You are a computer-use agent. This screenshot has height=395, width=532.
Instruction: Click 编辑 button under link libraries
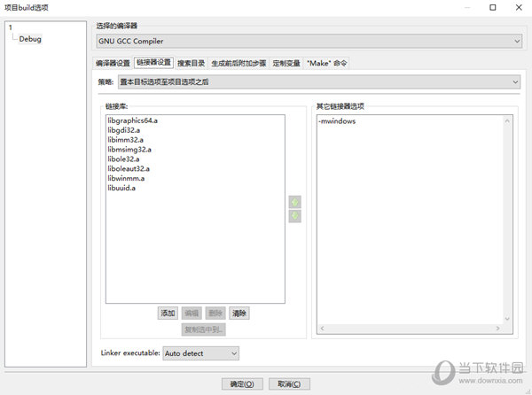click(x=192, y=313)
